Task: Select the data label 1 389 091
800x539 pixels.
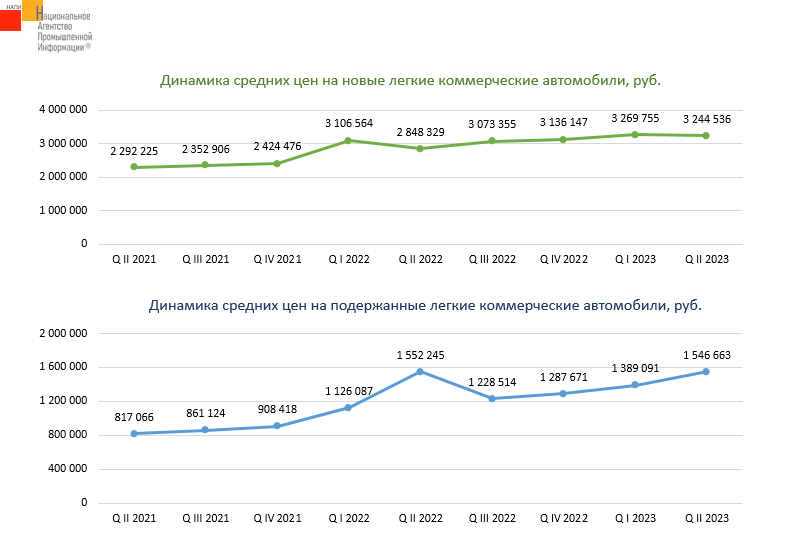Action: 634,368
